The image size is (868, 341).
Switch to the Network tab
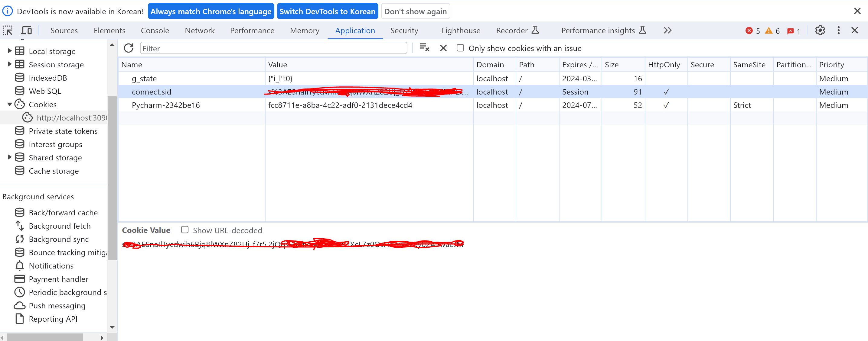click(200, 31)
